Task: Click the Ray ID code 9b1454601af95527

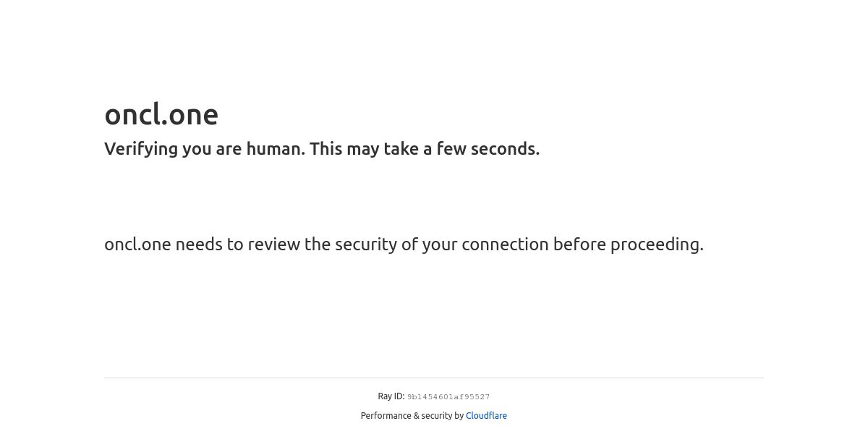Action: coord(448,397)
